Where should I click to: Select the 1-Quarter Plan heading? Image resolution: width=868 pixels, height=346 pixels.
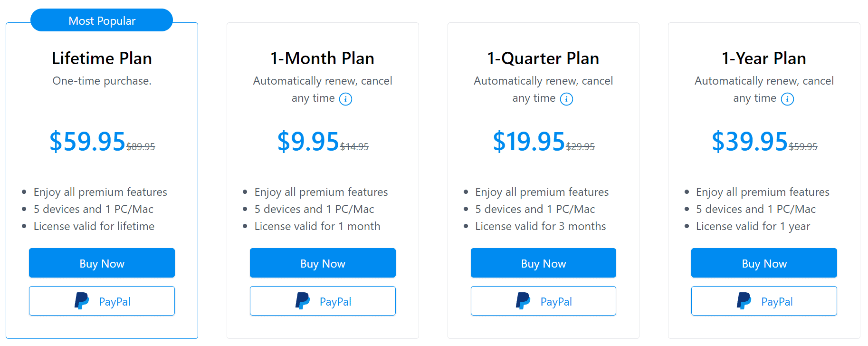point(543,58)
